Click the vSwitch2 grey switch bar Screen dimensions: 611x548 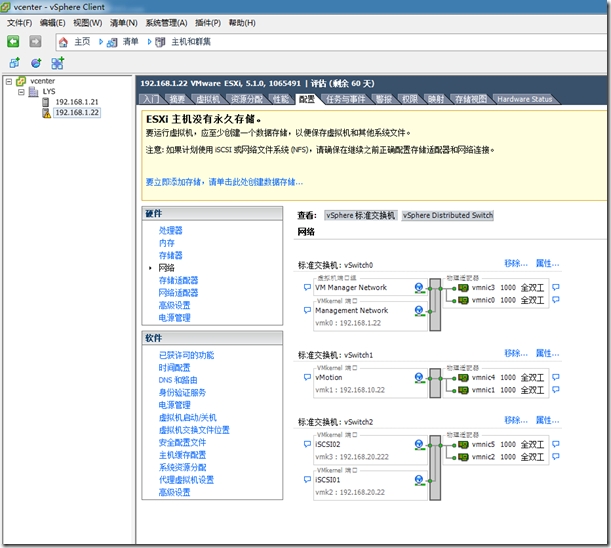(435, 467)
